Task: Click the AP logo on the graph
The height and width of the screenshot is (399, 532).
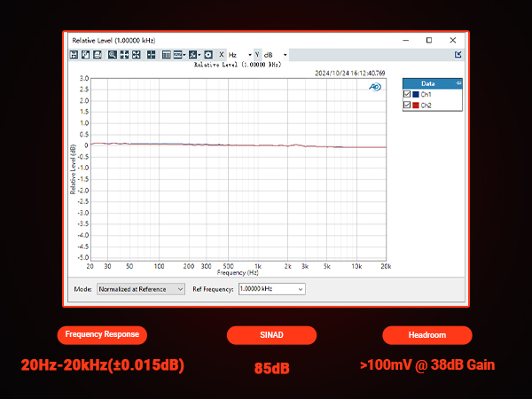Action: click(x=375, y=87)
